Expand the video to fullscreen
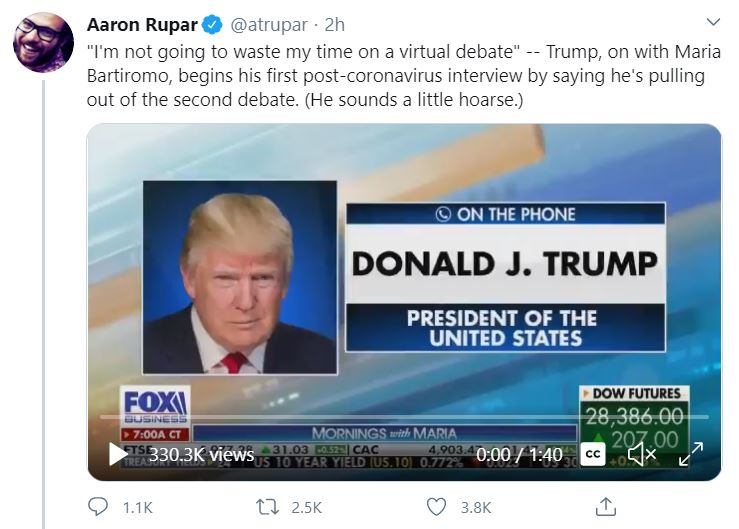Viewport: 739px width, 529px height. 690,454
